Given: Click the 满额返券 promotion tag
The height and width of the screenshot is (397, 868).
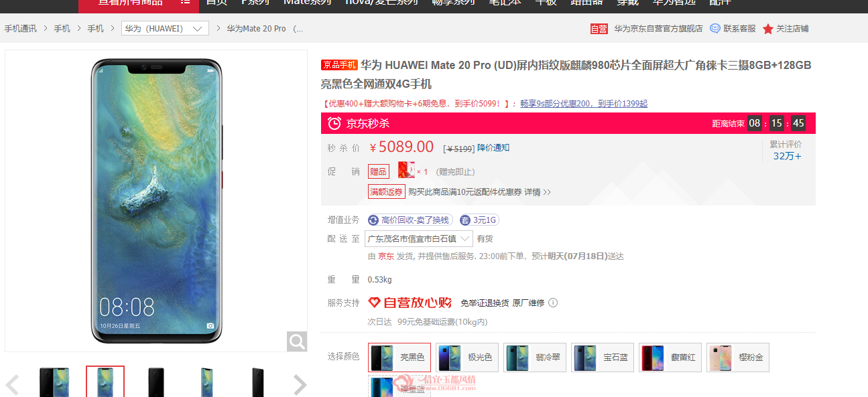Looking at the screenshot, I should [387, 191].
